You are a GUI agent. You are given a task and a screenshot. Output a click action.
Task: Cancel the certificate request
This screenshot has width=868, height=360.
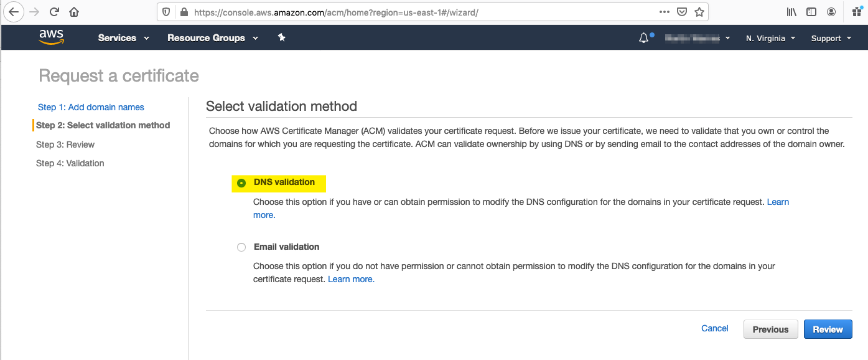coord(715,328)
